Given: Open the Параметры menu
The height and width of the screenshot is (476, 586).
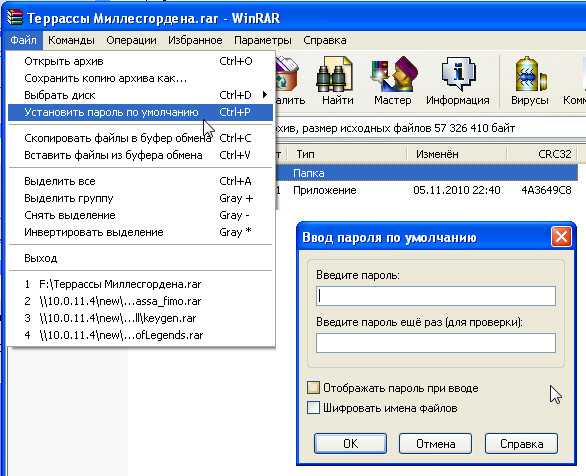Looking at the screenshot, I should [x=263, y=40].
